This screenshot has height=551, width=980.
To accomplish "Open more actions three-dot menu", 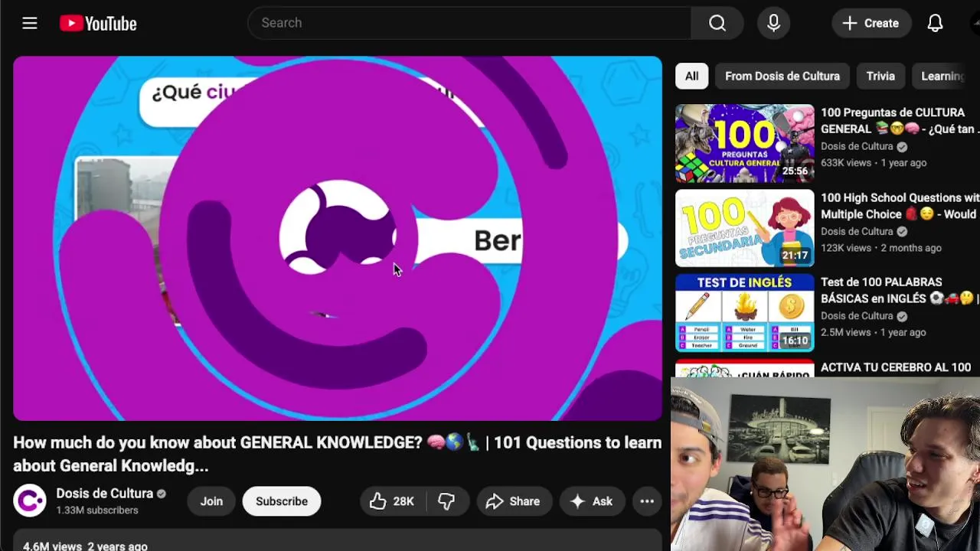I will tap(647, 501).
